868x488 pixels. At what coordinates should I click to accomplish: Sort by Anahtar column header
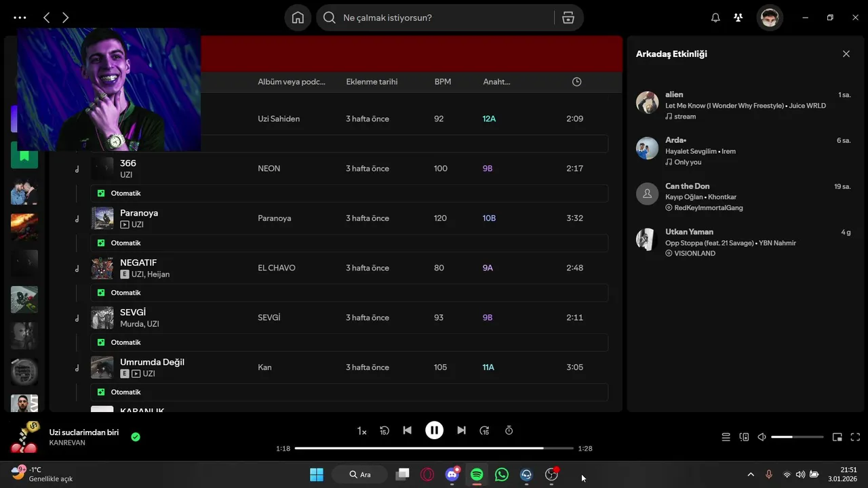(496, 82)
